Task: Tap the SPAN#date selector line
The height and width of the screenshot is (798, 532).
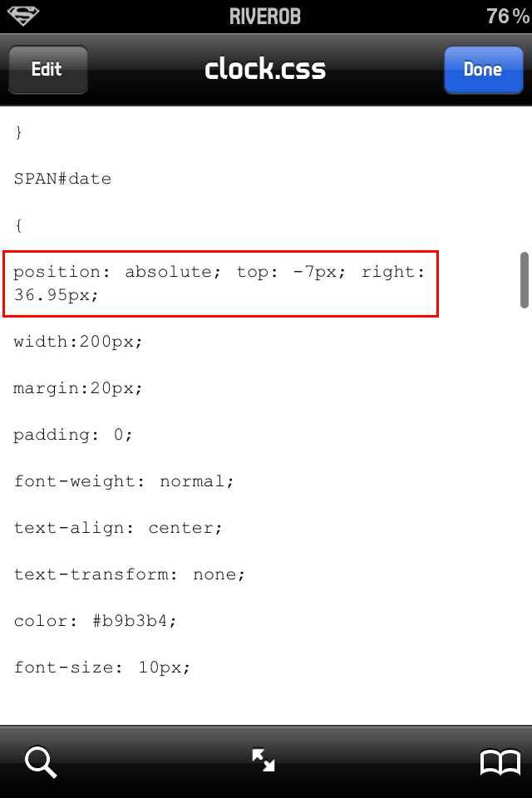Action: 62,179
